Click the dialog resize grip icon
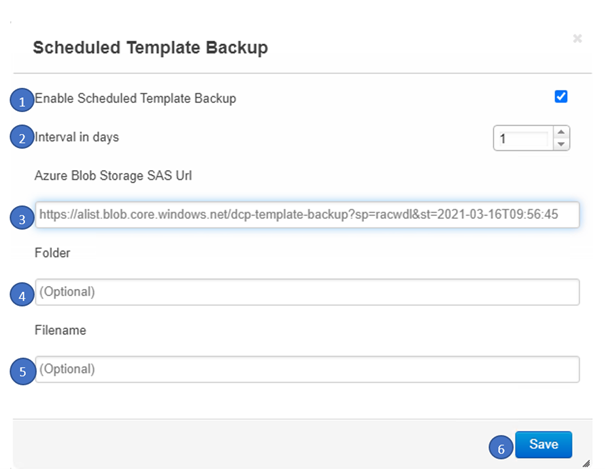605x469 pixels. click(x=586, y=463)
